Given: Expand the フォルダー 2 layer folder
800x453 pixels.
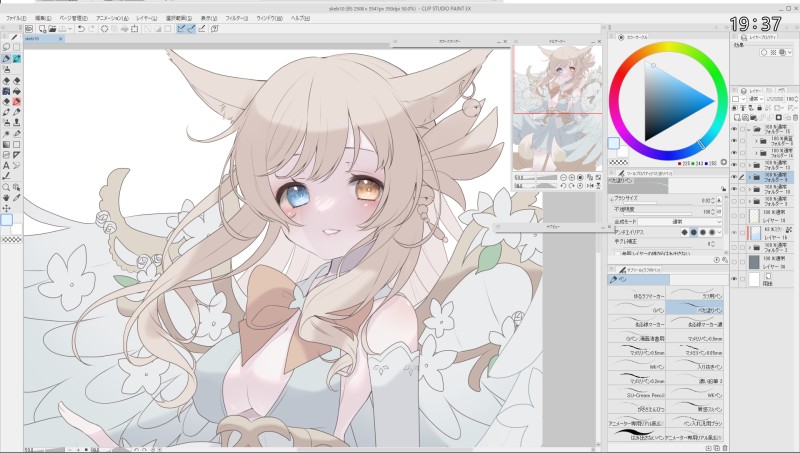Looking at the screenshot, I should point(749,247).
